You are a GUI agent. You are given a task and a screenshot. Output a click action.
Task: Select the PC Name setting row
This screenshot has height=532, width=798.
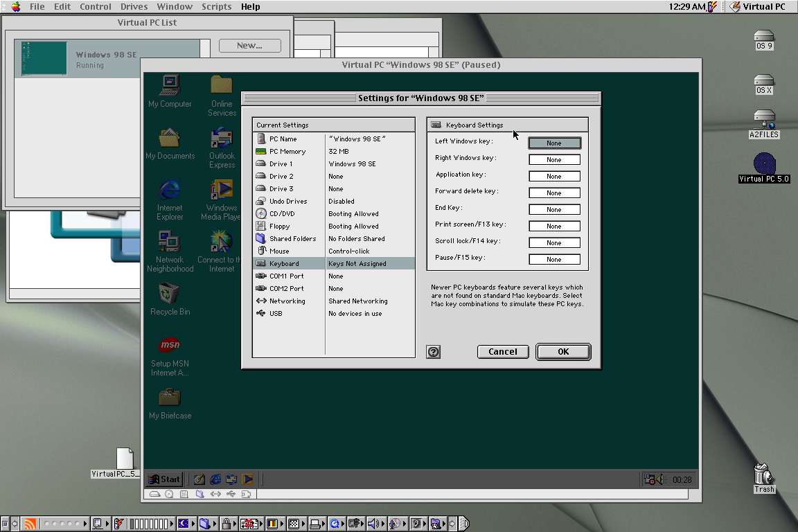334,139
